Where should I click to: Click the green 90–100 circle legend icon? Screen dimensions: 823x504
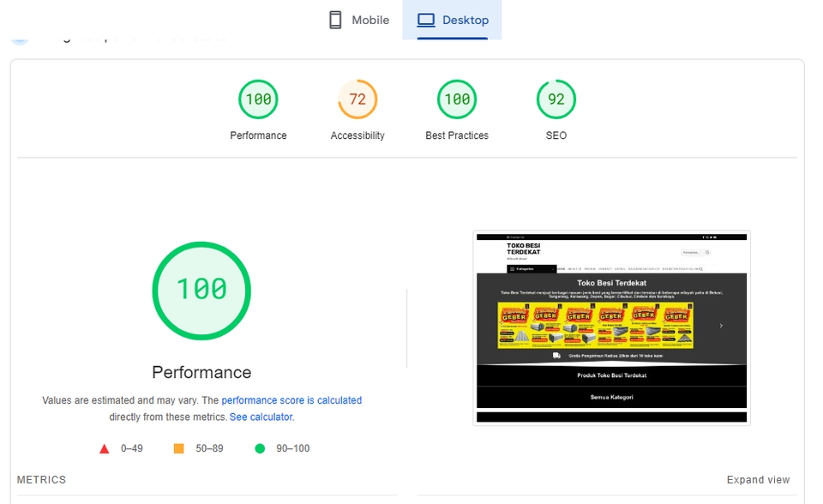point(260,447)
